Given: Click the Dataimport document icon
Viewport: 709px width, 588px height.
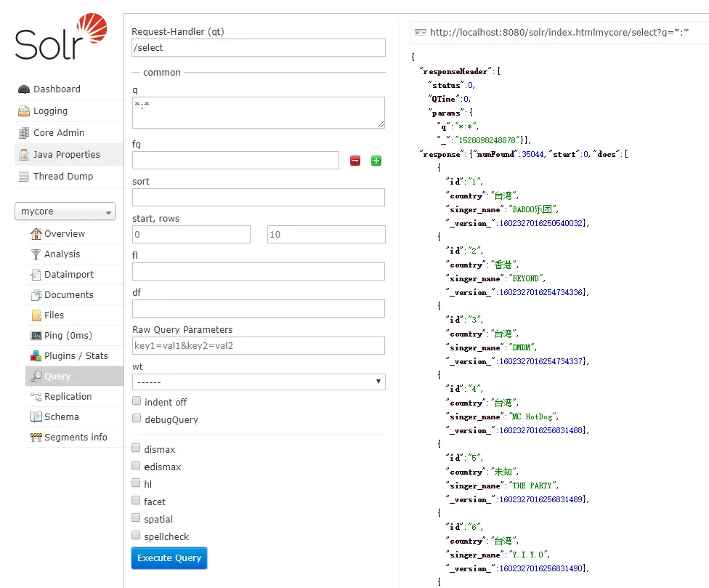Looking at the screenshot, I should point(36,275).
